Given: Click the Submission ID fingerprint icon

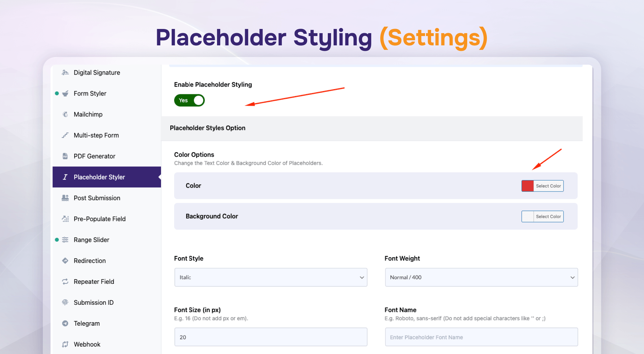Looking at the screenshot, I should (x=65, y=303).
